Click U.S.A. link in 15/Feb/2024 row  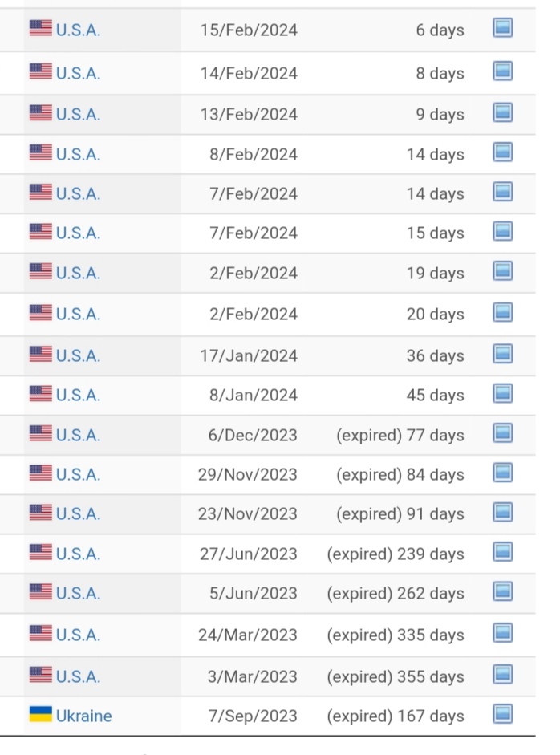click(x=78, y=30)
